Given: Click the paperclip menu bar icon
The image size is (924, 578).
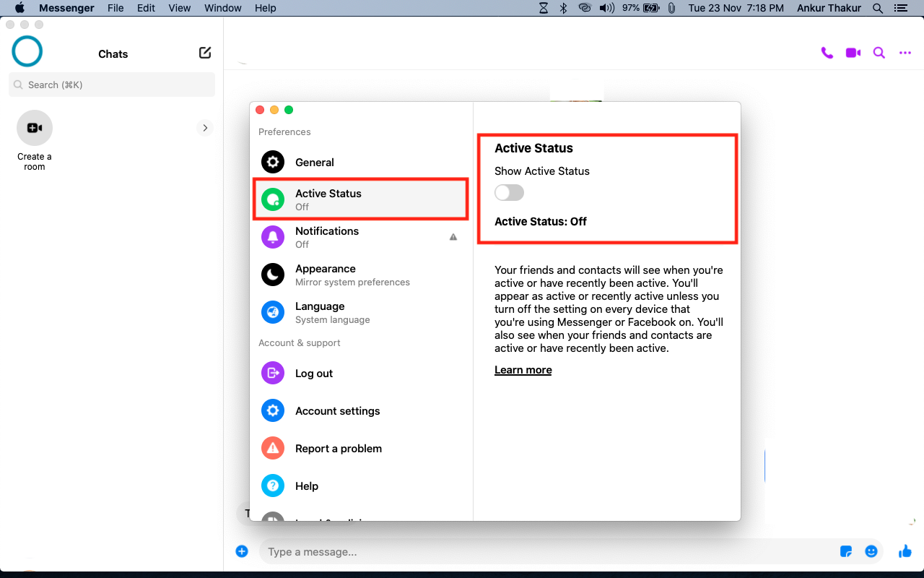Looking at the screenshot, I should (671, 8).
